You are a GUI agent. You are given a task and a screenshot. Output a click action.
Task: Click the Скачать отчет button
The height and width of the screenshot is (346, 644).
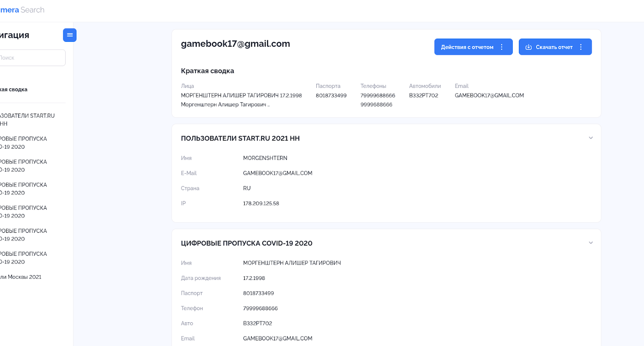554,47
